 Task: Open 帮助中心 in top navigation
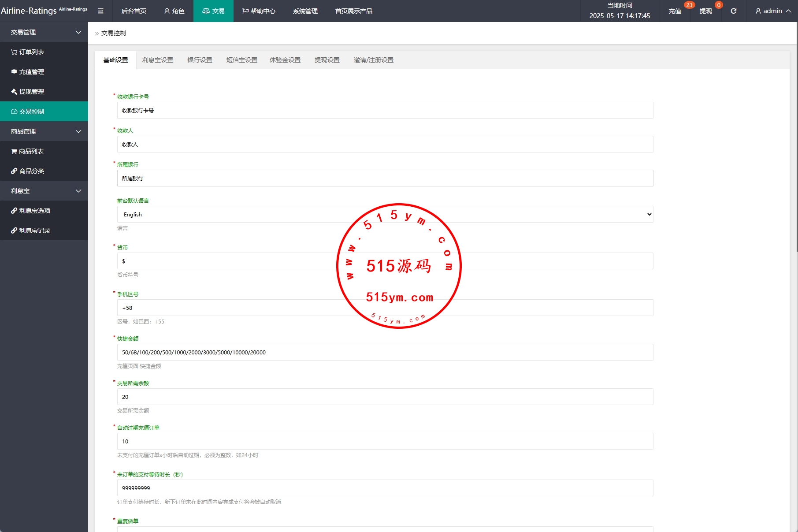259,11
